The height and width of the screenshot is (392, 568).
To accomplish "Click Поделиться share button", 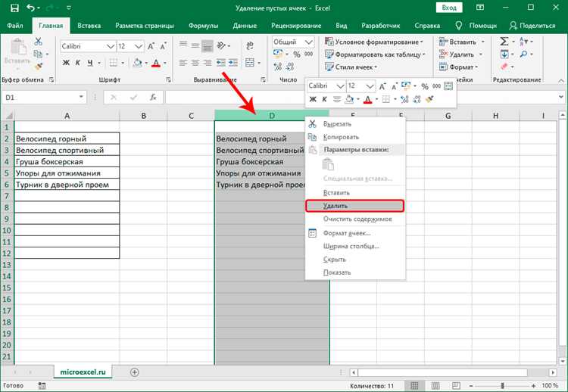I will [532, 26].
